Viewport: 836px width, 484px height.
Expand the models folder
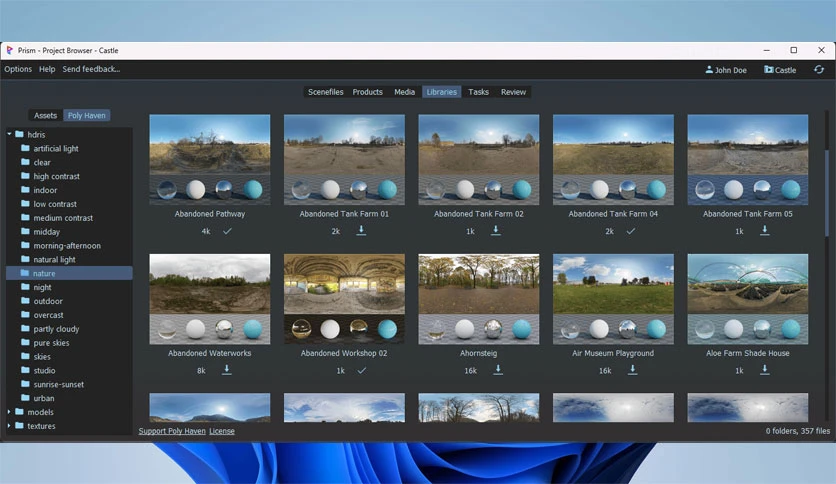9,412
